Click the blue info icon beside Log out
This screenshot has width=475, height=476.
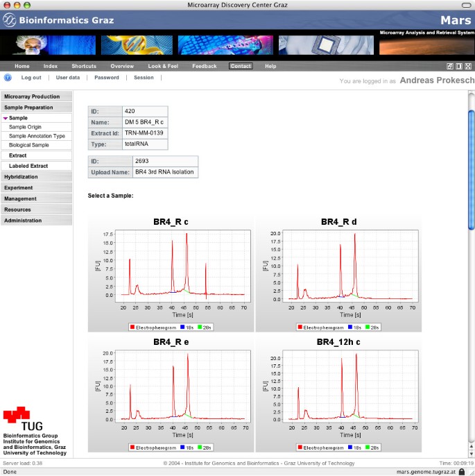8,78
